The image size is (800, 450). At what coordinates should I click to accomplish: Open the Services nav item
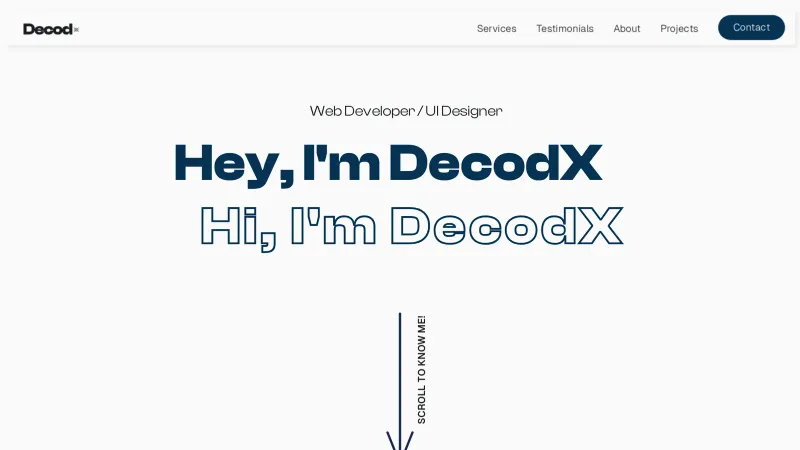point(496,28)
